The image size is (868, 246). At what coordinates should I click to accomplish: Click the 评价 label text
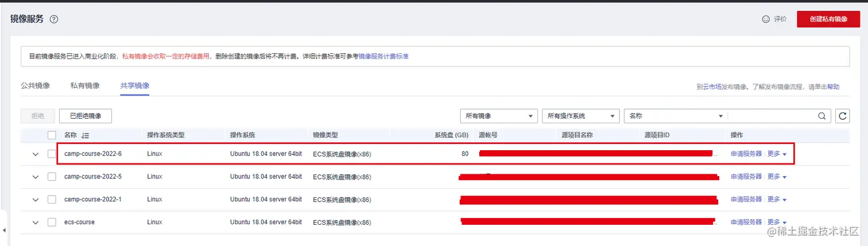click(780, 19)
